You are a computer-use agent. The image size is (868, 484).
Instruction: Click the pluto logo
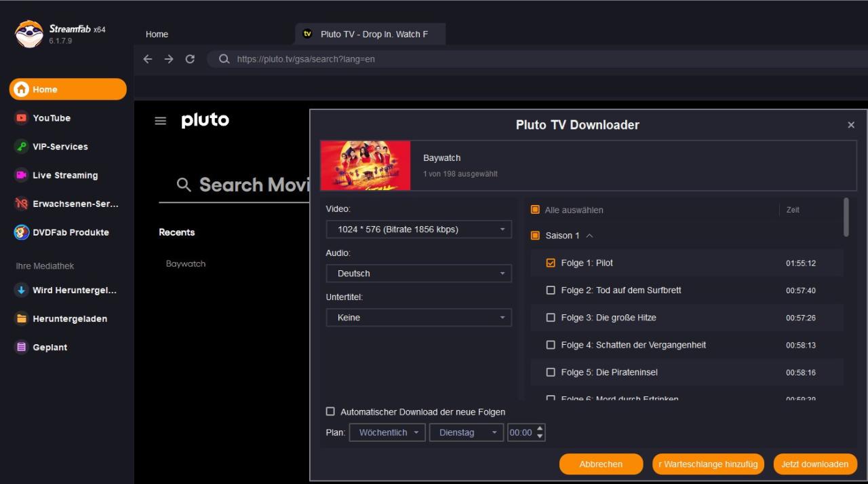[x=205, y=120]
